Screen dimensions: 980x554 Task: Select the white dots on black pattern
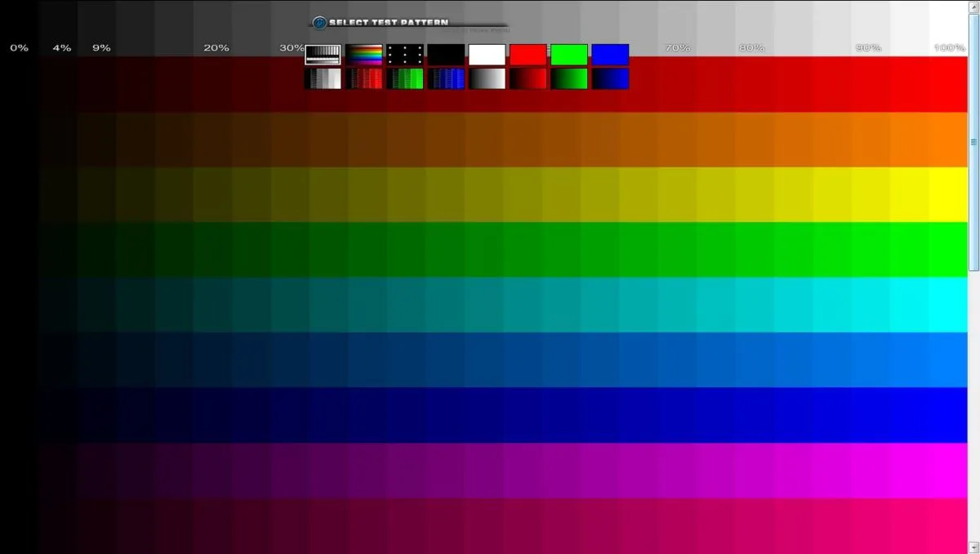pyautogui.click(x=405, y=55)
